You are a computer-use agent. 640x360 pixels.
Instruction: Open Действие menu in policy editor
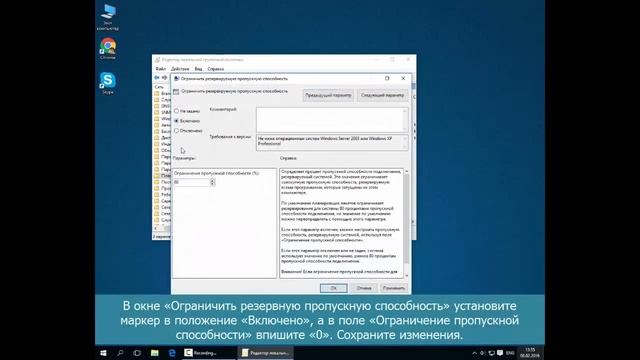pyautogui.click(x=180, y=69)
